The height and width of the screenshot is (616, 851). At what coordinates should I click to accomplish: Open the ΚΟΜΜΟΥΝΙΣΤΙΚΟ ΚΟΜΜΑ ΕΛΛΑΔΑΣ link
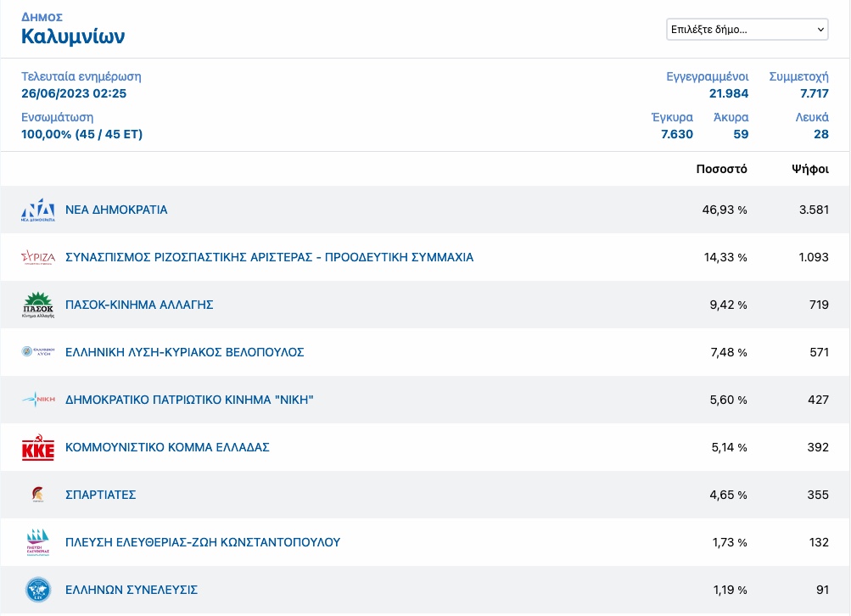coord(167,447)
